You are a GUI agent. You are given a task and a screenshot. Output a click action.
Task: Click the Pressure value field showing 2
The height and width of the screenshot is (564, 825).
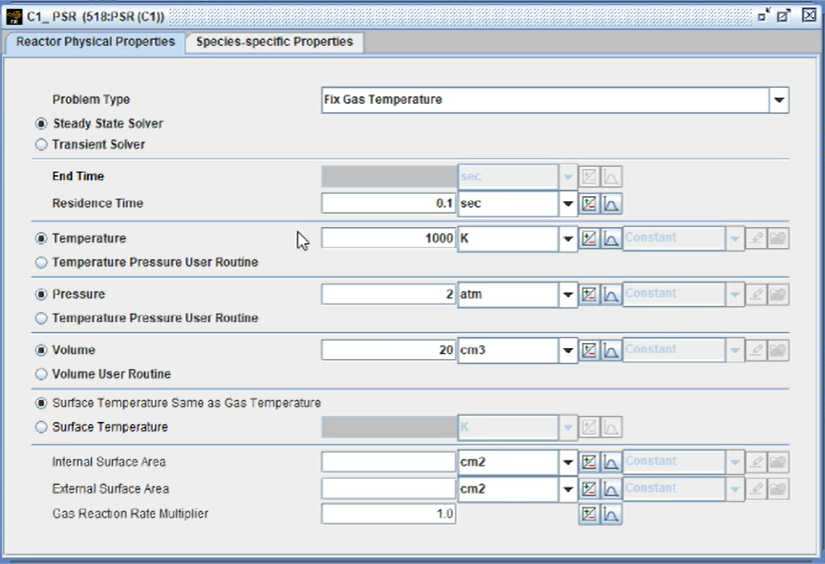[389, 294]
